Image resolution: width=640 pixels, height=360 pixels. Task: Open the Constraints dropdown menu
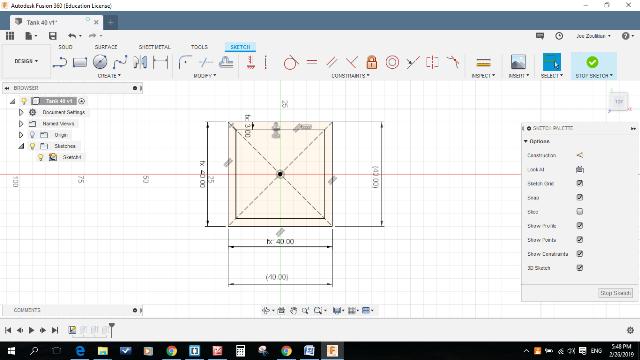point(350,76)
